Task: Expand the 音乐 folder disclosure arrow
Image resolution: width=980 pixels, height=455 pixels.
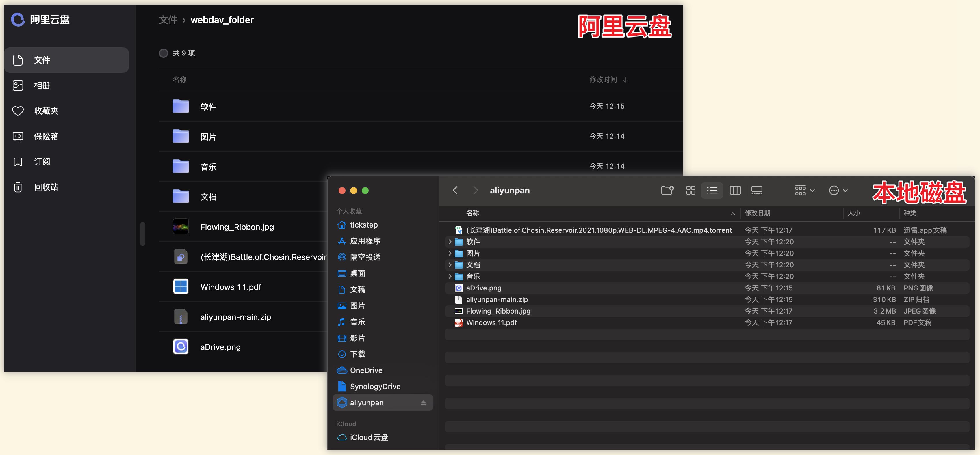Action: [450, 276]
